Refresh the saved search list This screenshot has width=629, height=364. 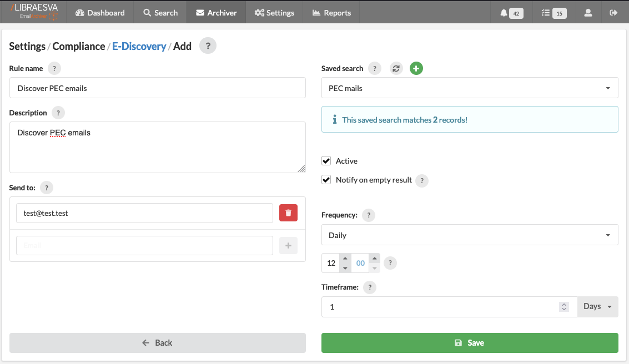[x=396, y=68]
